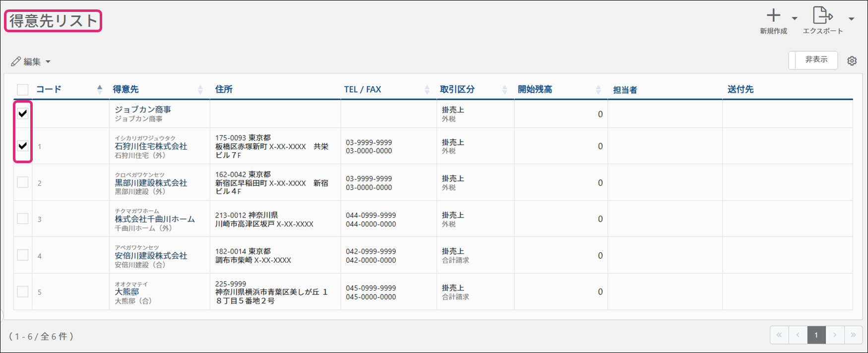The height and width of the screenshot is (353, 868).
Task: Open the Edit (編集) dropdown arrow
Action: click(x=48, y=62)
